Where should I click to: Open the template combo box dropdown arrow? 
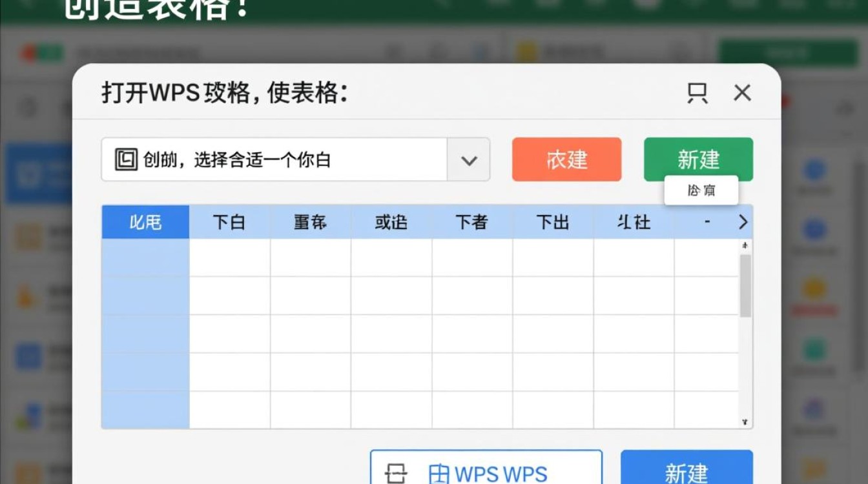pyautogui.click(x=469, y=159)
